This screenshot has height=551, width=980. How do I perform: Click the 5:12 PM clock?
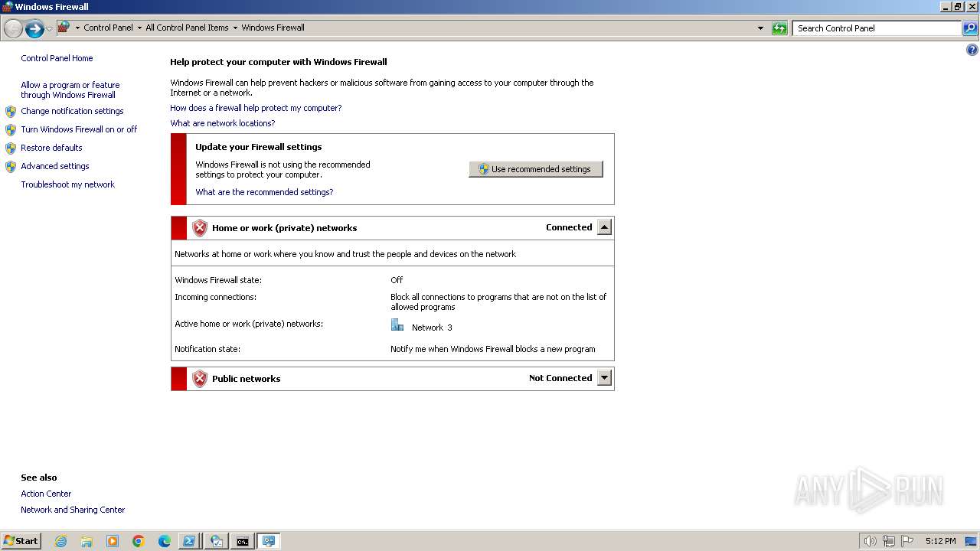pos(940,541)
